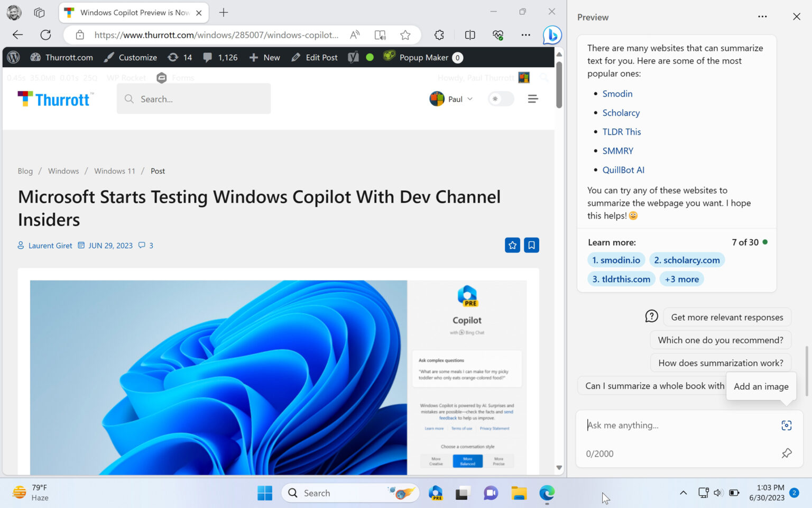
Task: Open the tab actions menu icon
Action: (x=39, y=12)
